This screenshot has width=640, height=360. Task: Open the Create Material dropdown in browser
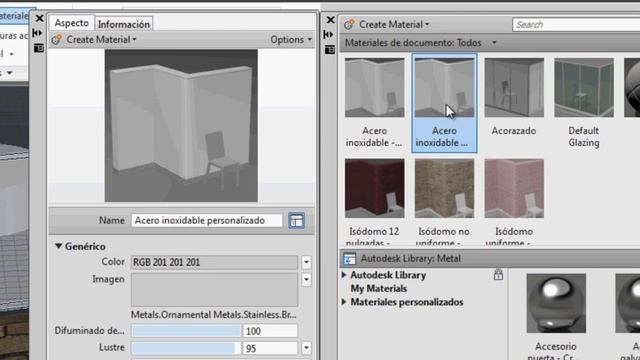tap(394, 24)
